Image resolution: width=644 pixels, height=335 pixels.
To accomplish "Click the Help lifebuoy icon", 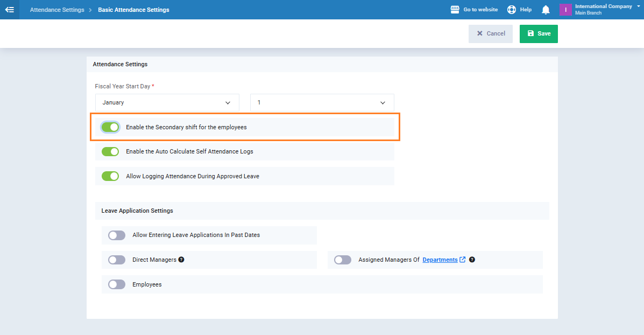I will [512, 10].
